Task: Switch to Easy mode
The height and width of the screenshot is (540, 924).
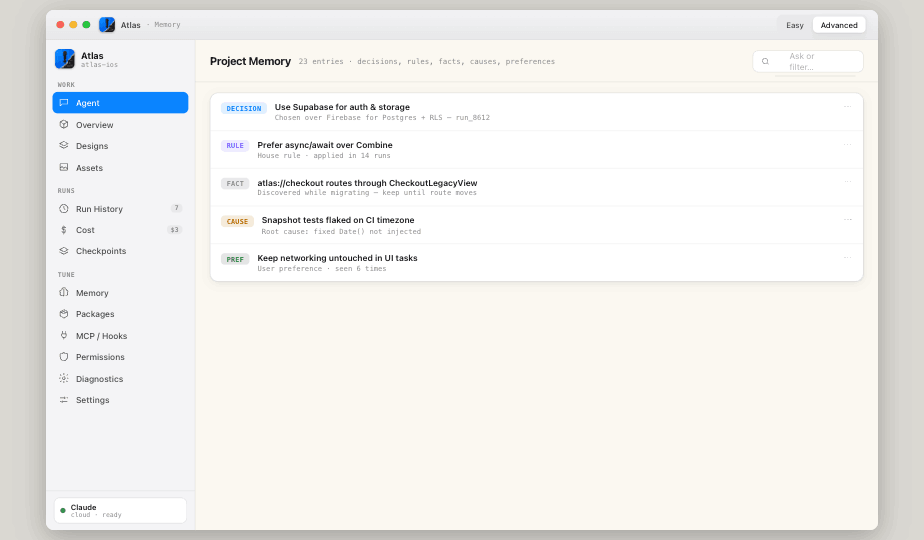Action: [x=794, y=25]
